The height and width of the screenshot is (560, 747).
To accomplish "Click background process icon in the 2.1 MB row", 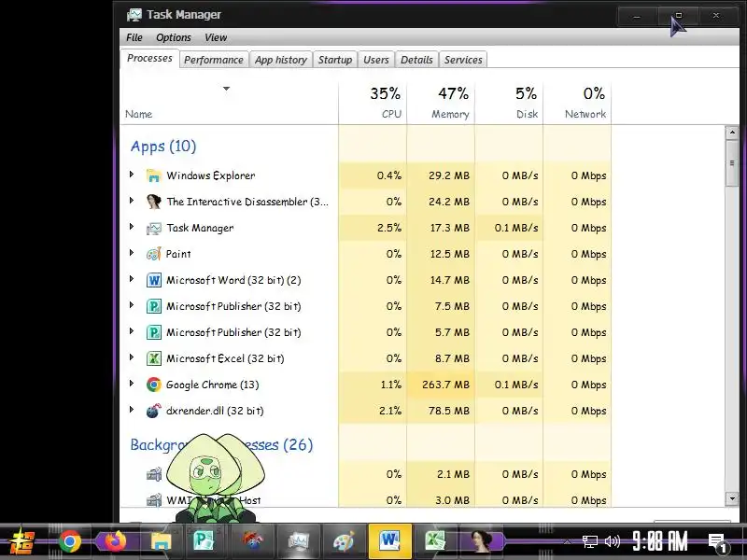I will click(153, 474).
